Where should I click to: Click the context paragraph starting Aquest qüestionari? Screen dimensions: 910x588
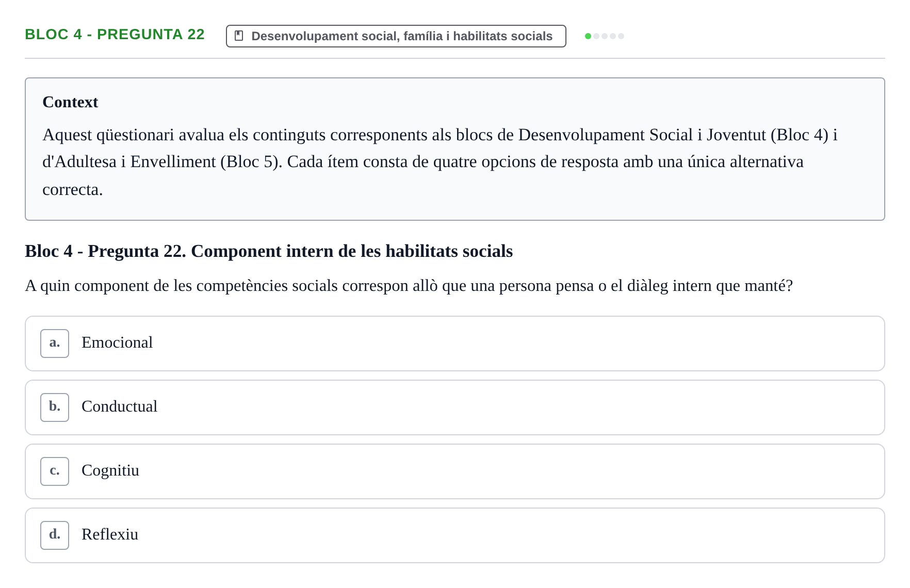[440, 162]
